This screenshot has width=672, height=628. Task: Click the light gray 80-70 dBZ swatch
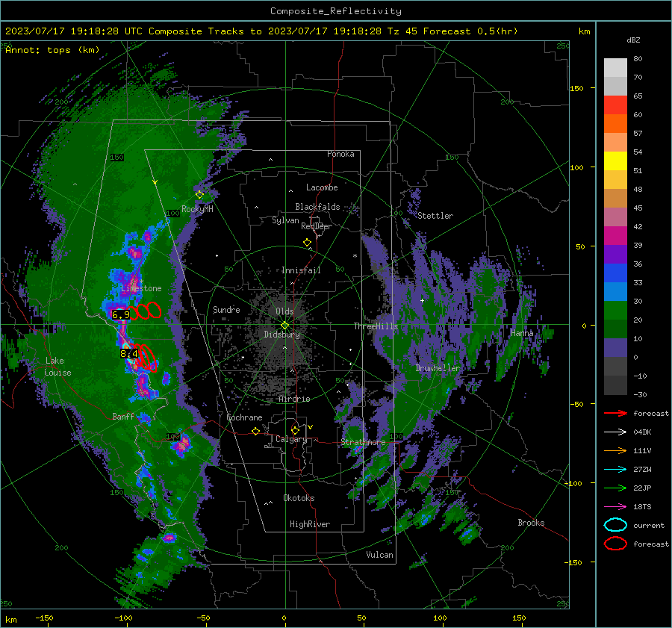(615, 68)
